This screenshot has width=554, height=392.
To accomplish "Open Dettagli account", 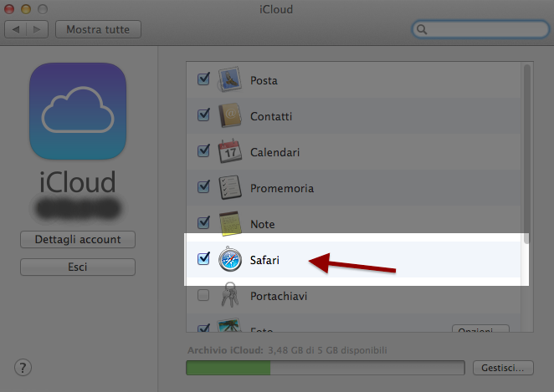I will coord(78,240).
